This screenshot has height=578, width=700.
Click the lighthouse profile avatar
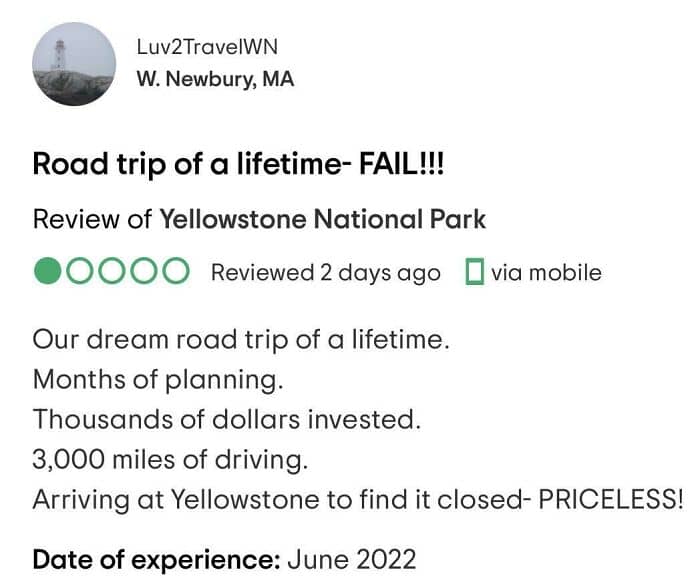[x=75, y=64]
